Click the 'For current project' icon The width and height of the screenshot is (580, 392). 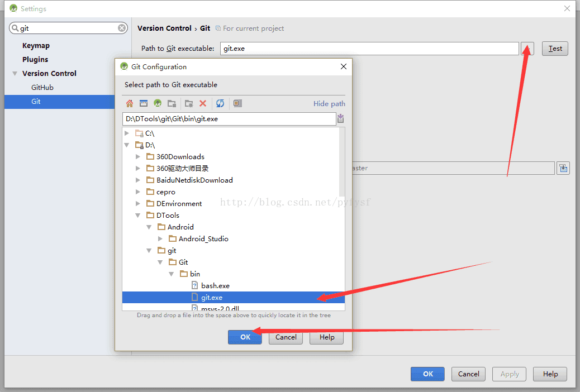point(218,28)
